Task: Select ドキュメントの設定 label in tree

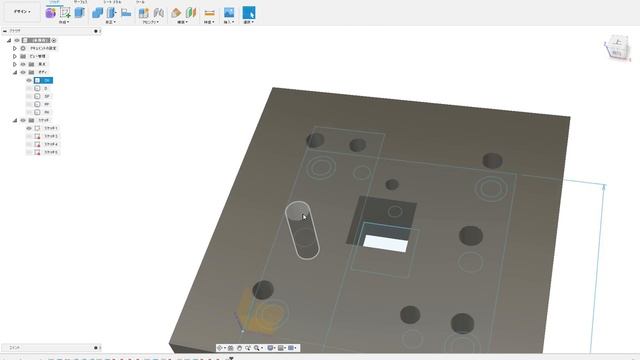Action: pyautogui.click(x=43, y=48)
